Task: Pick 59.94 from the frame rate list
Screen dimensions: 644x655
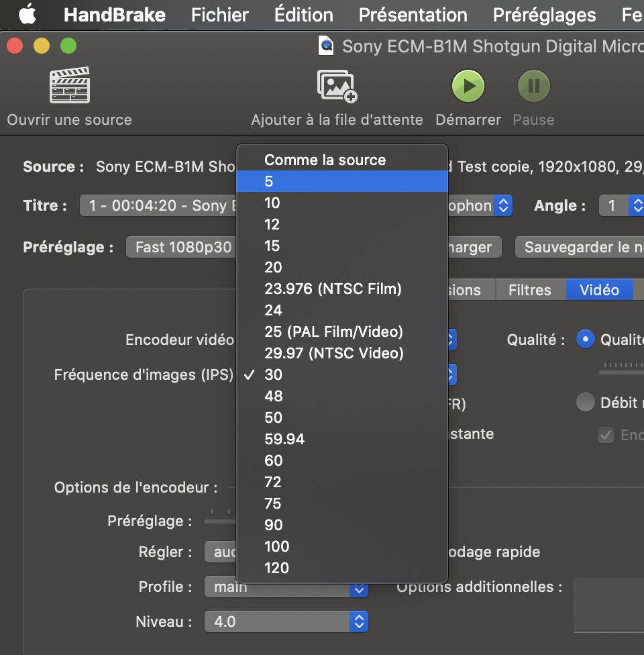Action: click(284, 439)
